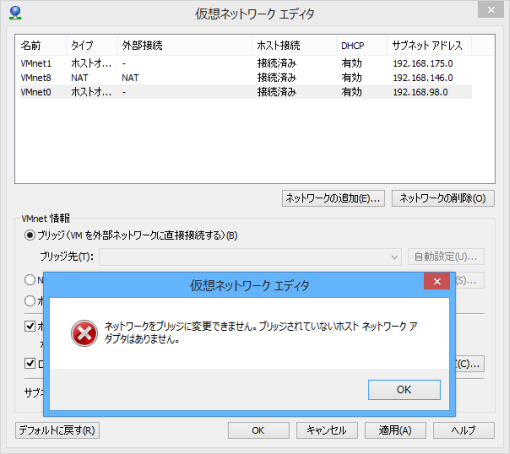Click the red error icon
This screenshot has width=510, height=454.
point(84,333)
